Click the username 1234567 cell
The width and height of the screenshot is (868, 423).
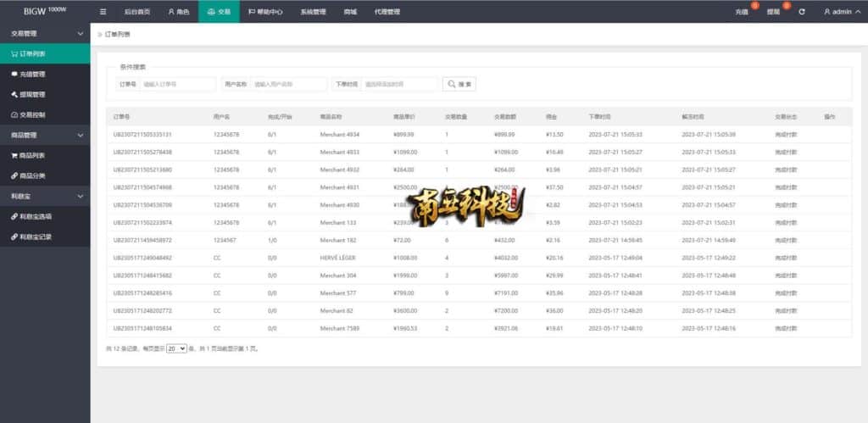[224, 240]
